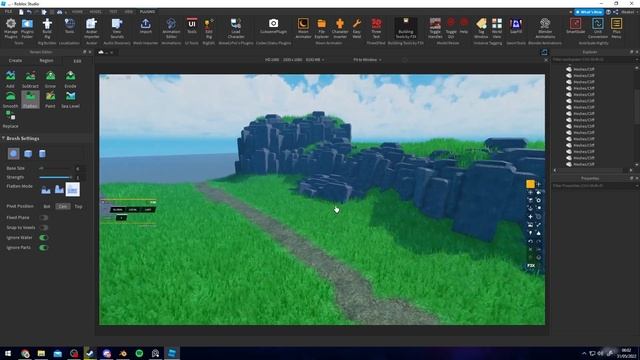
Task: Choose the cube brush shape
Action: point(28,153)
